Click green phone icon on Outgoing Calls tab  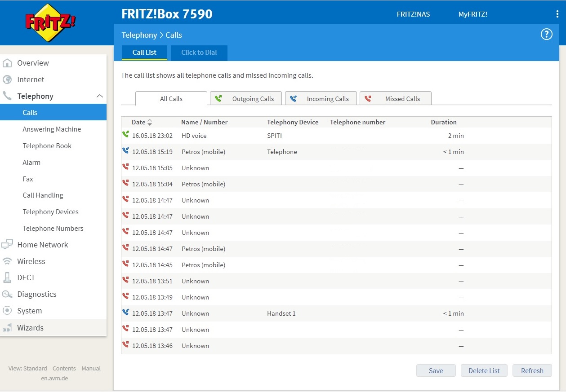pyautogui.click(x=218, y=98)
